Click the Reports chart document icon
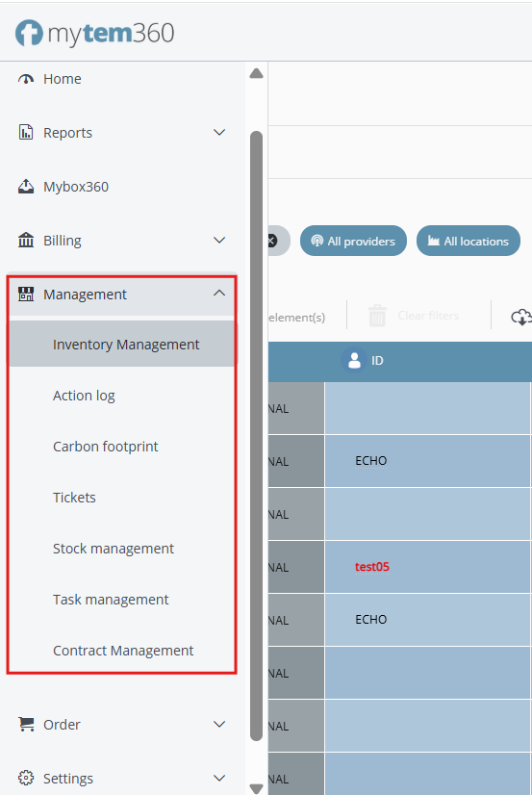532x795 pixels. [26, 132]
